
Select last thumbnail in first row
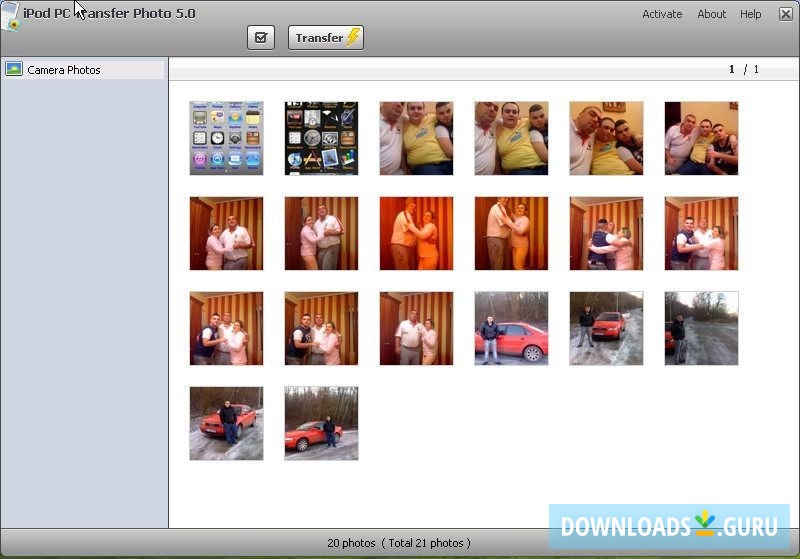click(x=701, y=138)
